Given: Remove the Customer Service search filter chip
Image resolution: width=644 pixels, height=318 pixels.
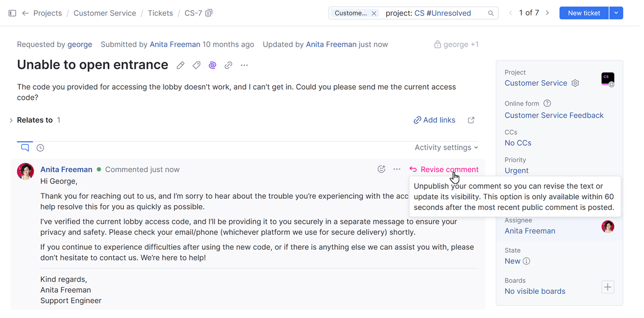Looking at the screenshot, I should coord(374,13).
